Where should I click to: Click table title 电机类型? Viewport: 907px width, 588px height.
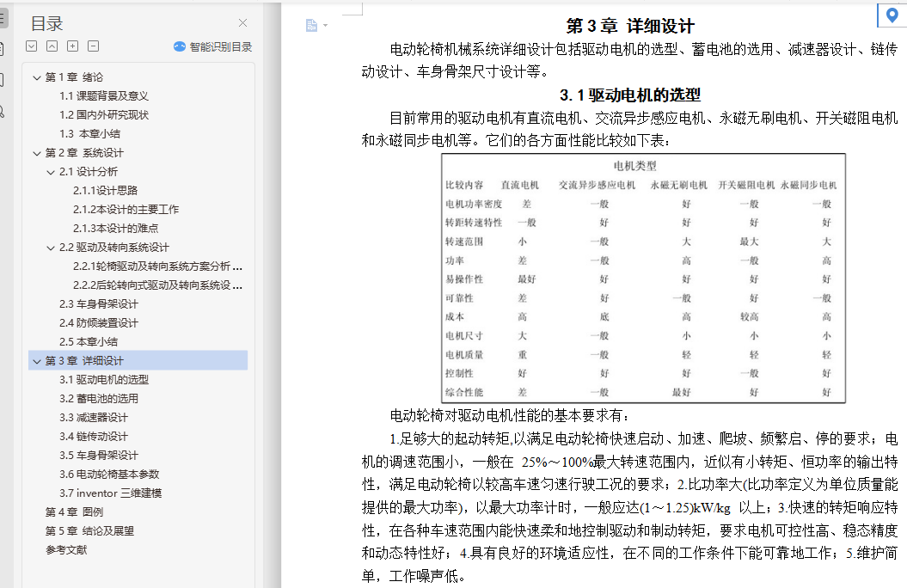(x=635, y=167)
